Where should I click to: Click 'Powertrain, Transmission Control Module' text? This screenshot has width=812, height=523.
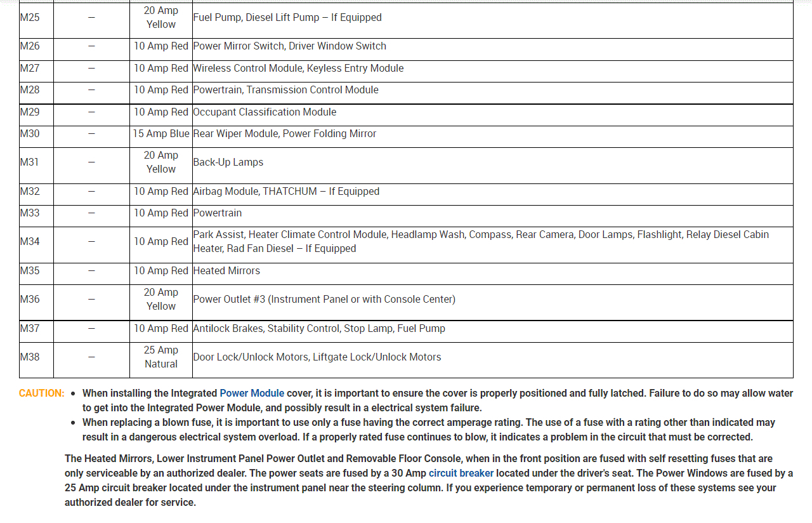(x=285, y=90)
